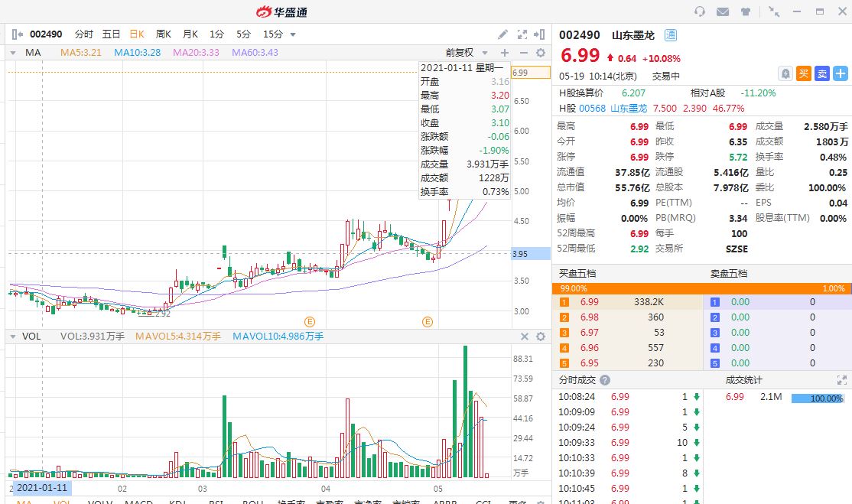Open the skin theme shirt icon
852x504 pixels.
pyautogui.click(x=746, y=11)
